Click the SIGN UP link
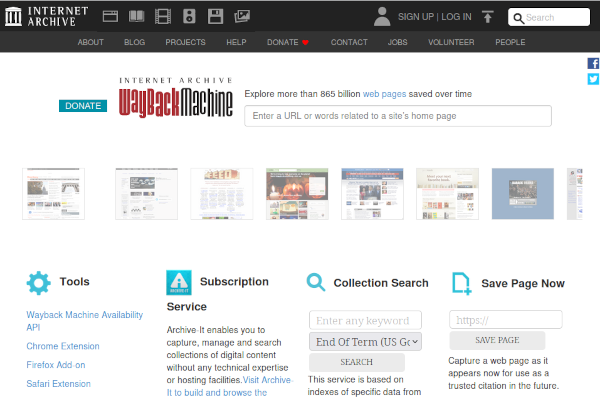Image resolution: width=600 pixels, height=397 pixels. tap(416, 17)
